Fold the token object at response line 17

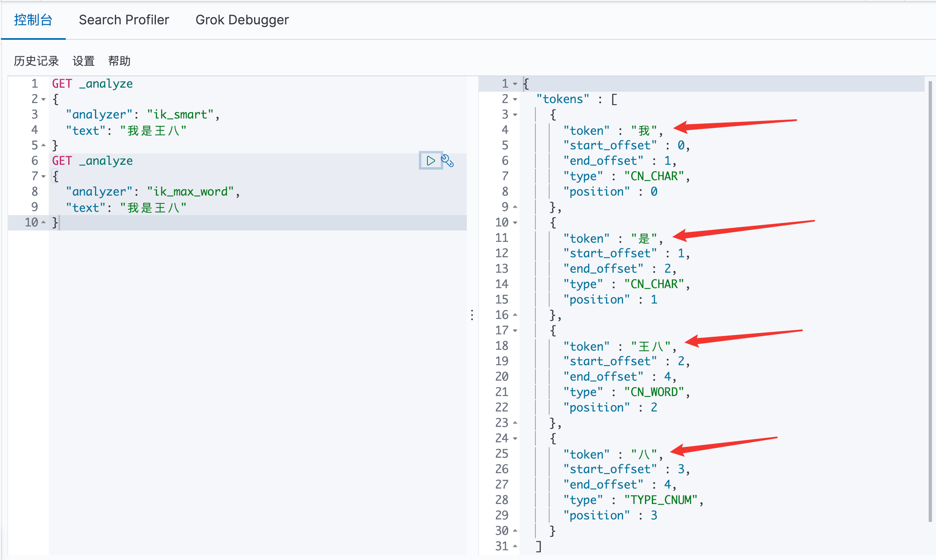click(x=515, y=330)
